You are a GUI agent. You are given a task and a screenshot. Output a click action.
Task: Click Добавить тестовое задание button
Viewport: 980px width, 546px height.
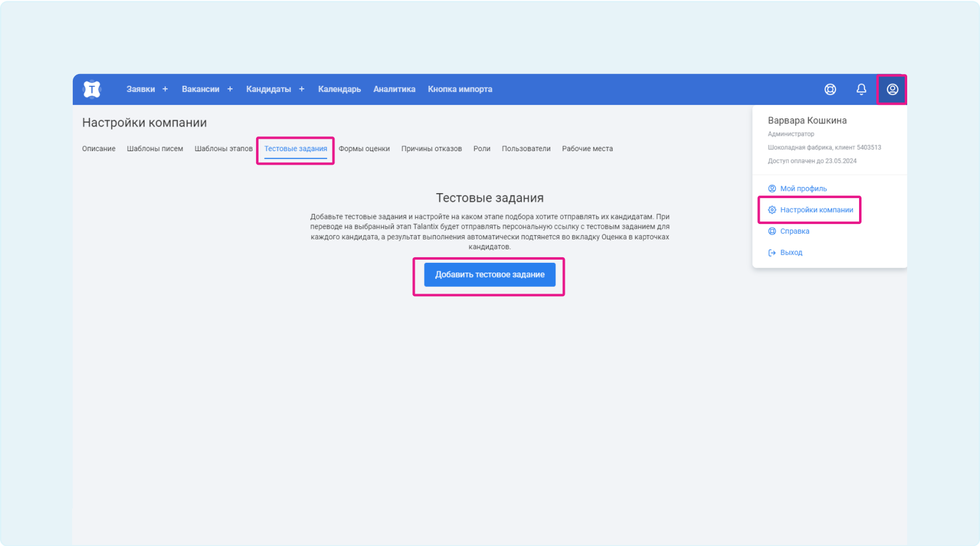[x=490, y=275]
